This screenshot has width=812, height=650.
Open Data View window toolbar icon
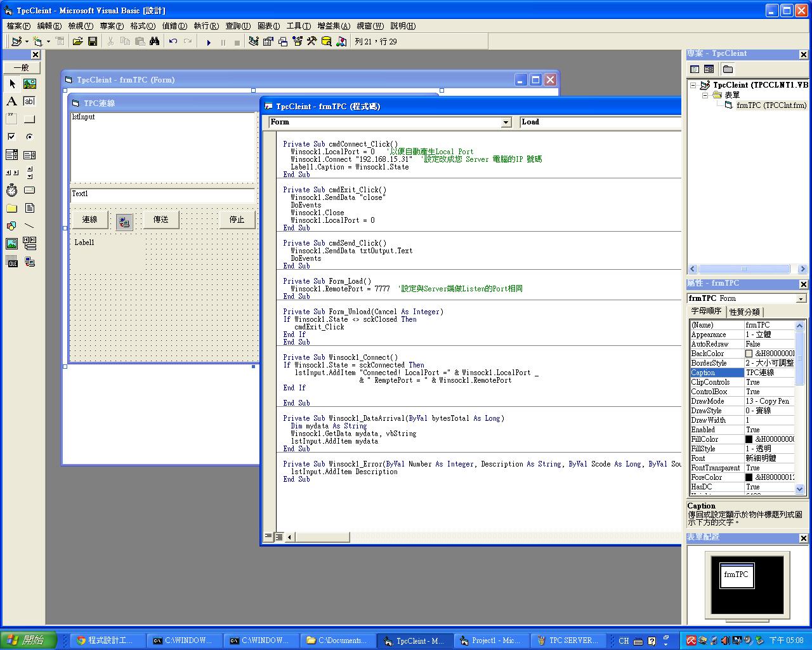(327, 41)
